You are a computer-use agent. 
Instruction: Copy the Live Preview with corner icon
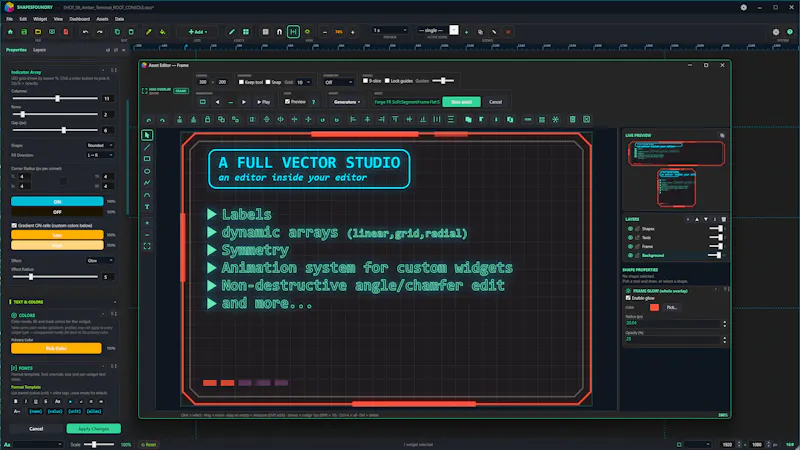tap(722, 135)
